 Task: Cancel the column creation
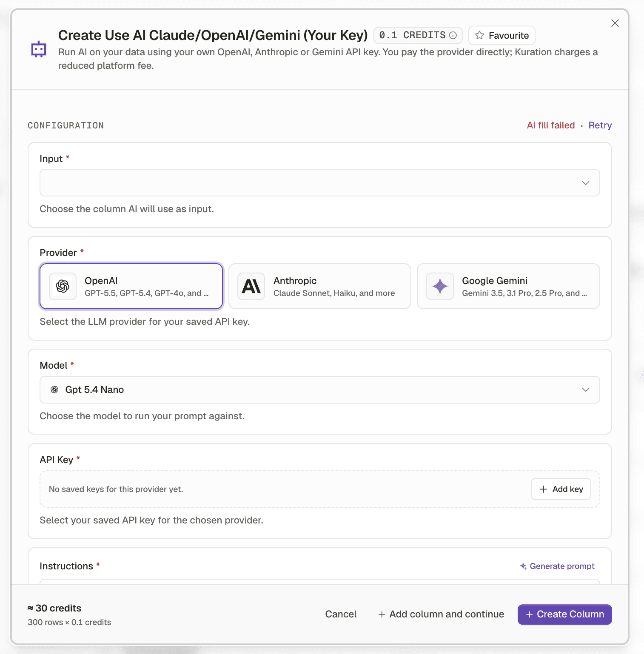[x=341, y=614]
